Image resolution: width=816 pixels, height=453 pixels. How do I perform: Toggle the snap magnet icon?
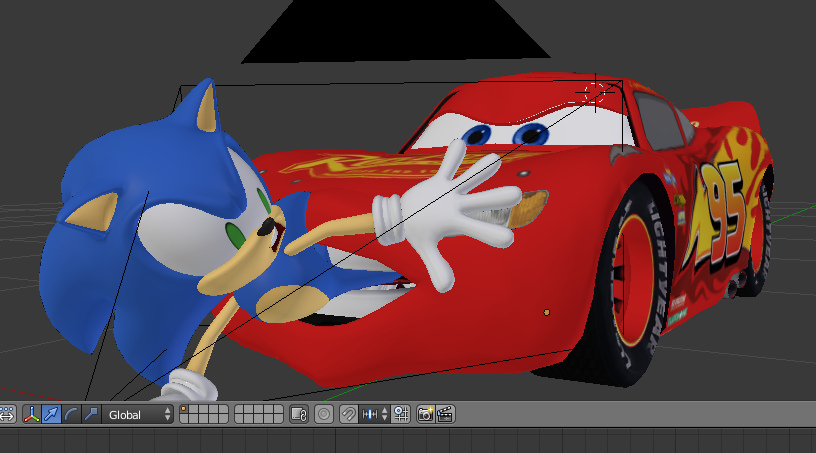[x=349, y=414]
